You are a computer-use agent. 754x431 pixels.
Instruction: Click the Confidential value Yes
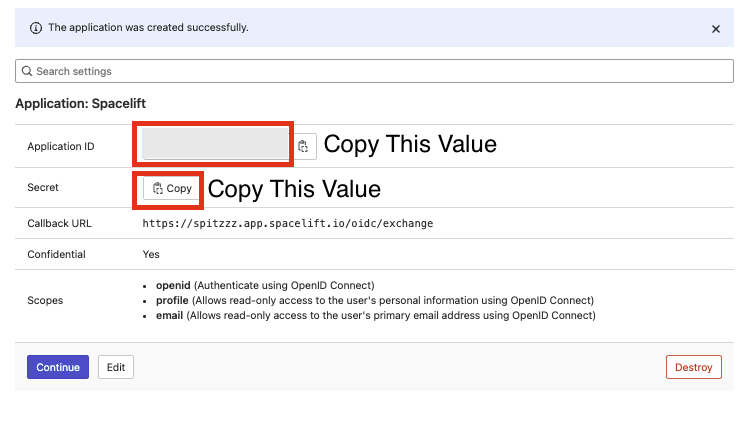point(151,254)
